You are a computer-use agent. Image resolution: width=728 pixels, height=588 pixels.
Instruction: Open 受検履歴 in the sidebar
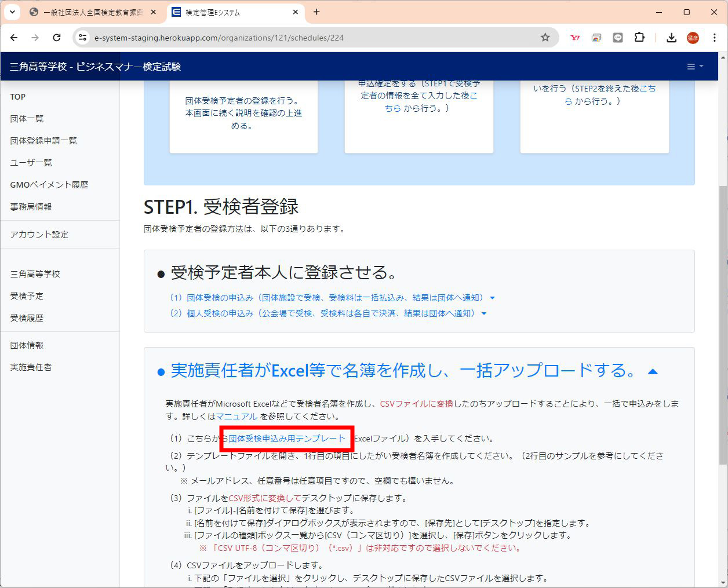click(x=27, y=318)
